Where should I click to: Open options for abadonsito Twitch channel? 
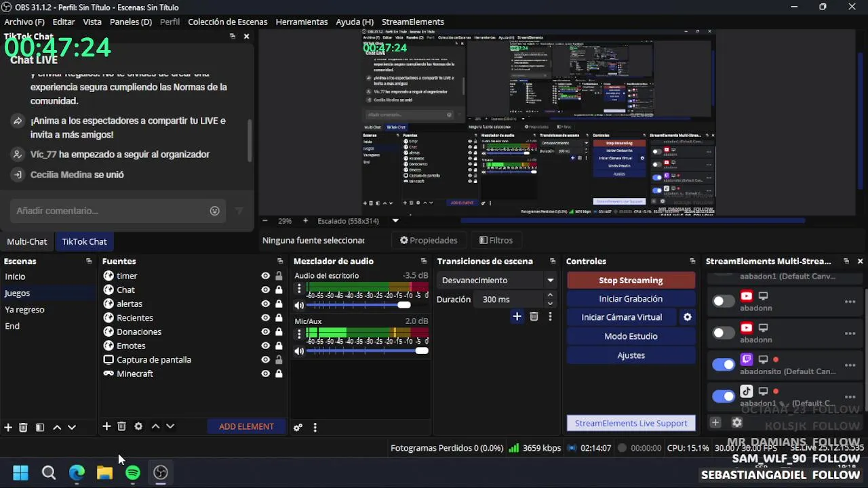(x=850, y=365)
